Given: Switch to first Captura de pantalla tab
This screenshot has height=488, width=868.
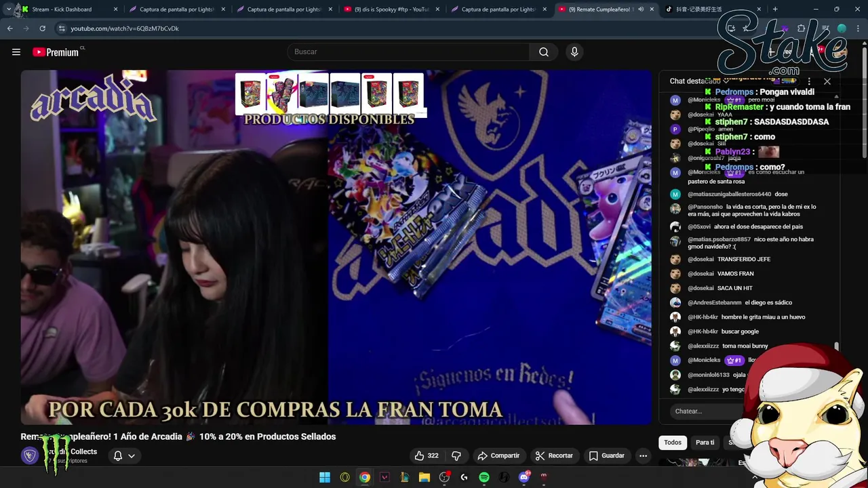Looking at the screenshot, I should 176,9.
